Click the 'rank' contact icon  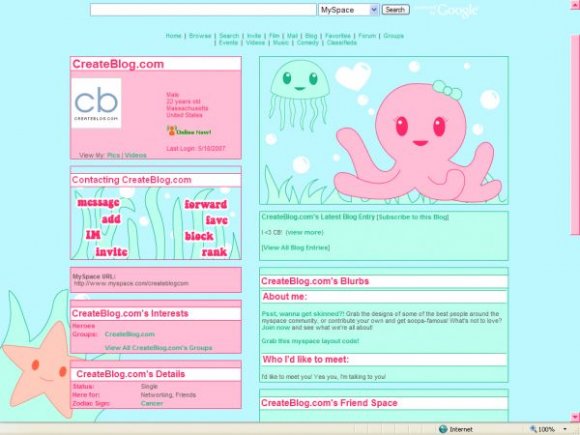pyautogui.click(x=214, y=252)
